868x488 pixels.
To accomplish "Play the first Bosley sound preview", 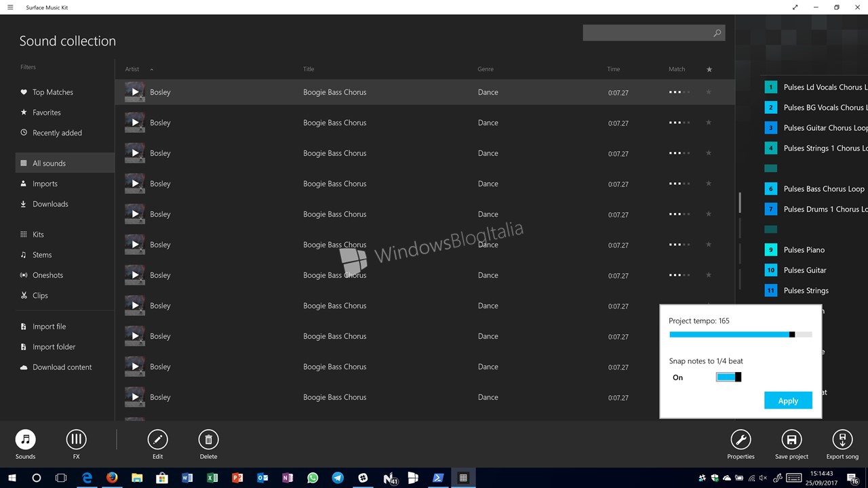I will pyautogui.click(x=135, y=92).
